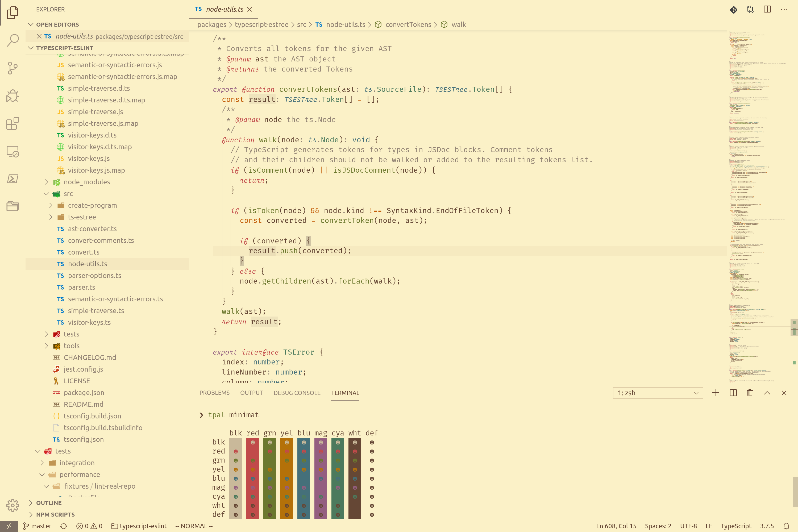The image size is (798, 532).
Task: Click the master branch in status bar
Action: click(37, 526)
